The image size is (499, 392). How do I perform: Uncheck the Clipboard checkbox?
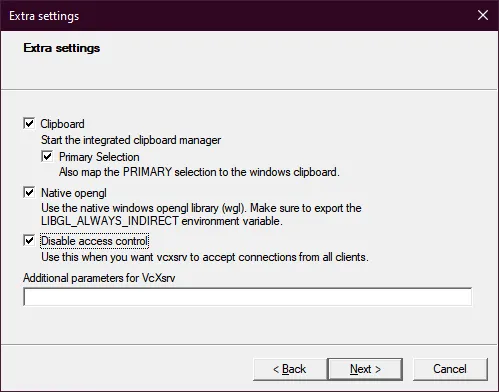(29, 123)
